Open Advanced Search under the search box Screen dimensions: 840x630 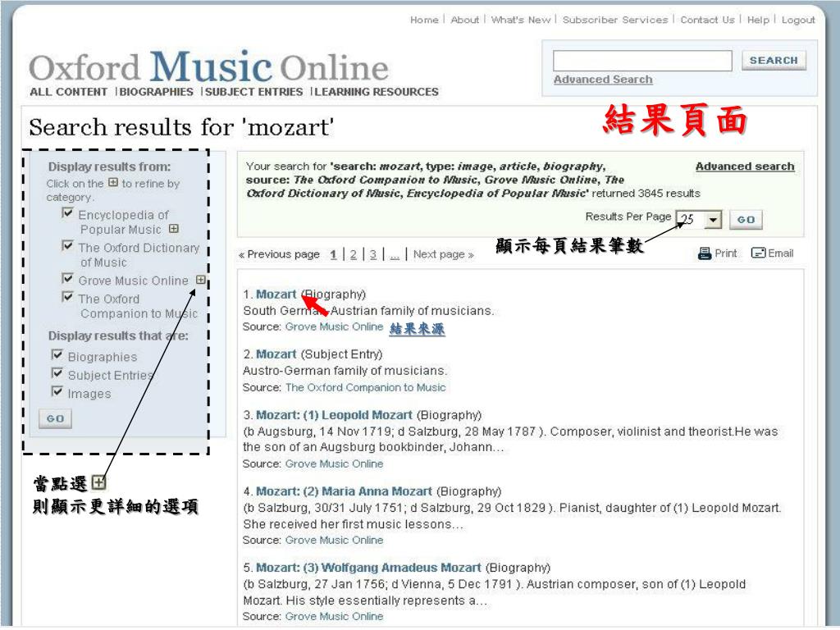pos(603,80)
